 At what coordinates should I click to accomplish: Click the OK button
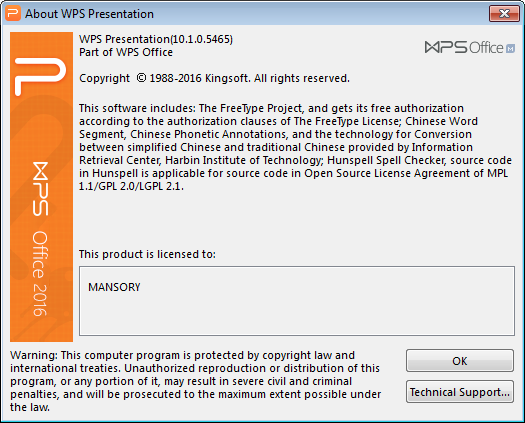(460, 361)
